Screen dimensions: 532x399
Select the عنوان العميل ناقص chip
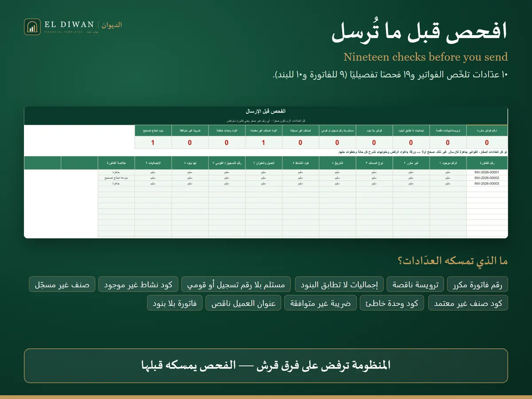point(243,303)
